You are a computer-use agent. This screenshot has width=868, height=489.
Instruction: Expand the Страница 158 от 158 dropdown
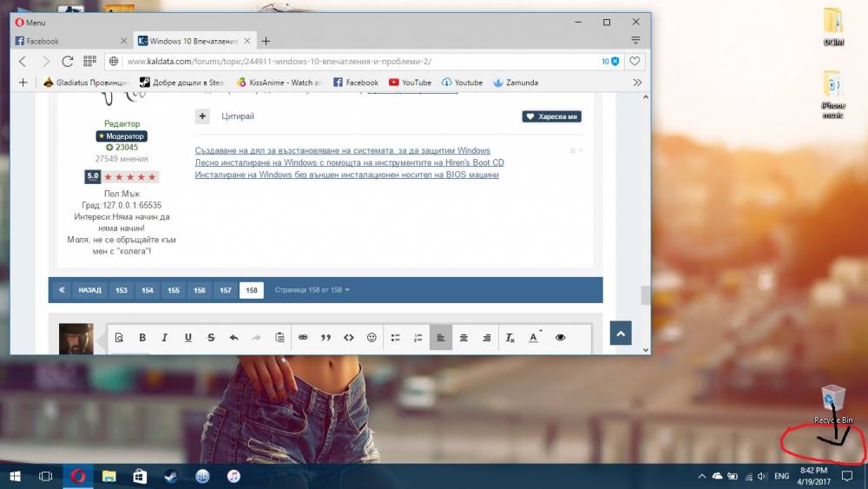pyautogui.click(x=312, y=289)
